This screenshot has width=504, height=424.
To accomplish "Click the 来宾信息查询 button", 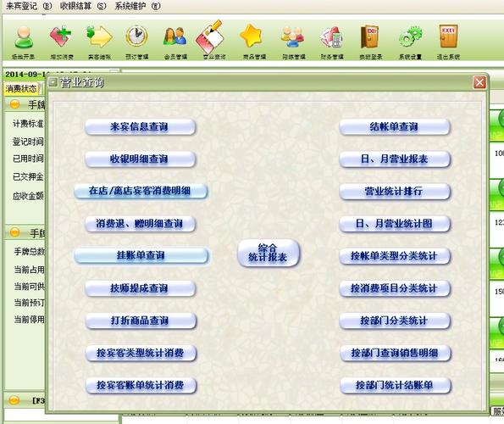I will (140, 127).
